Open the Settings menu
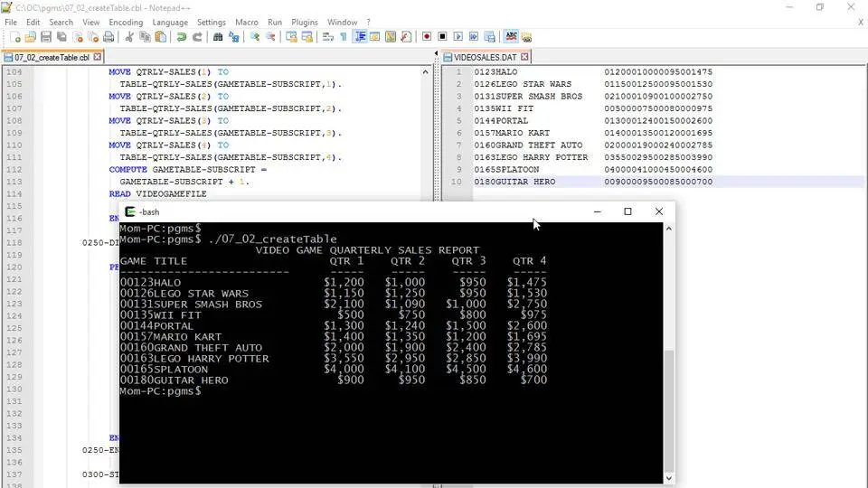This screenshot has width=868, height=488. tap(212, 22)
